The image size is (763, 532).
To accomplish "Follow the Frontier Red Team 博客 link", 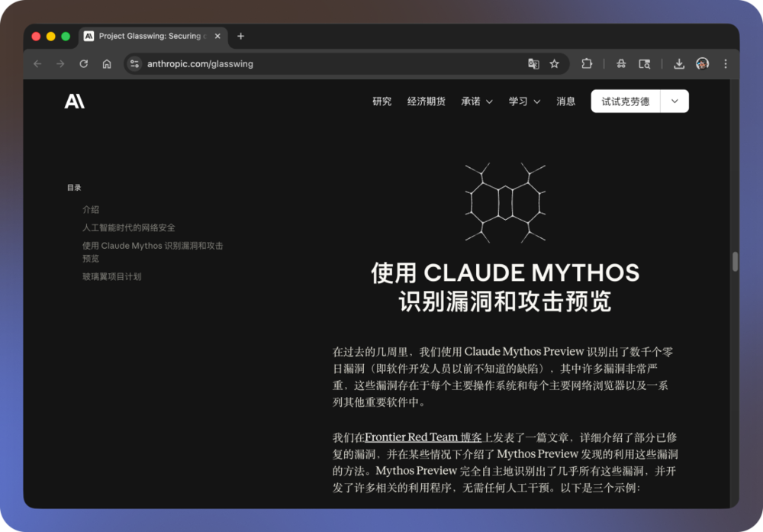I will point(423,437).
